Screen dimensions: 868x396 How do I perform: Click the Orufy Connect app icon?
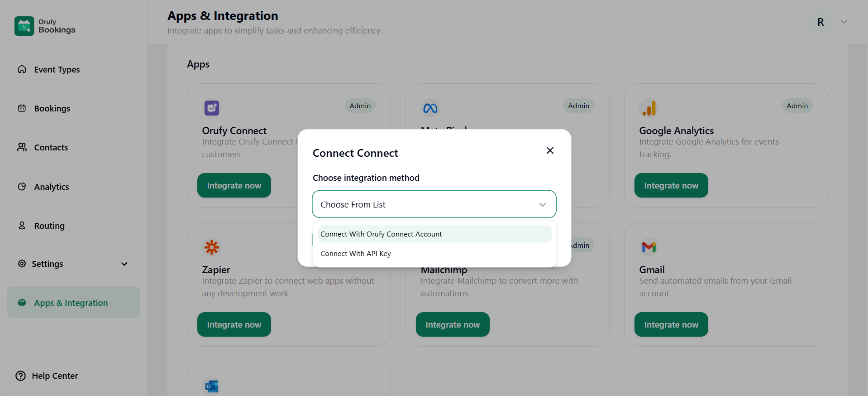(211, 108)
